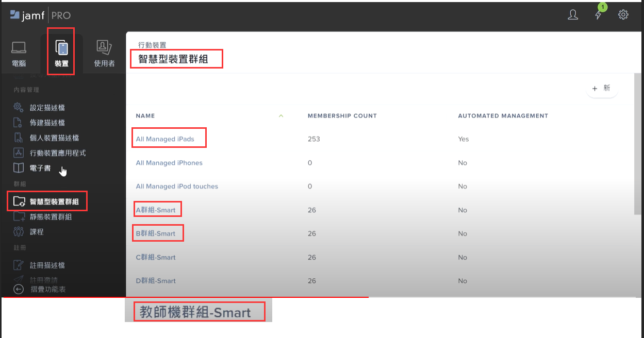
Task: Open the B群組-Smart group
Action: point(156,233)
